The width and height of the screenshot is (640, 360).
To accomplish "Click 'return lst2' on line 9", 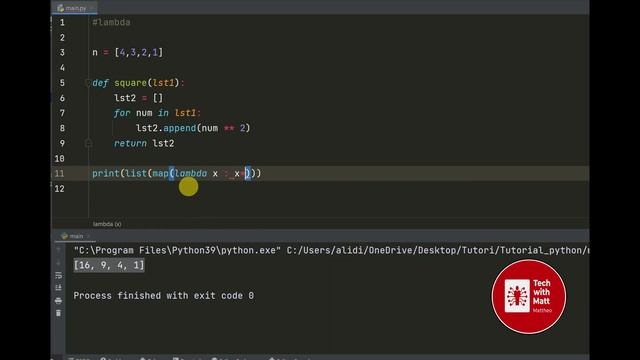I will tap(144, 143).
